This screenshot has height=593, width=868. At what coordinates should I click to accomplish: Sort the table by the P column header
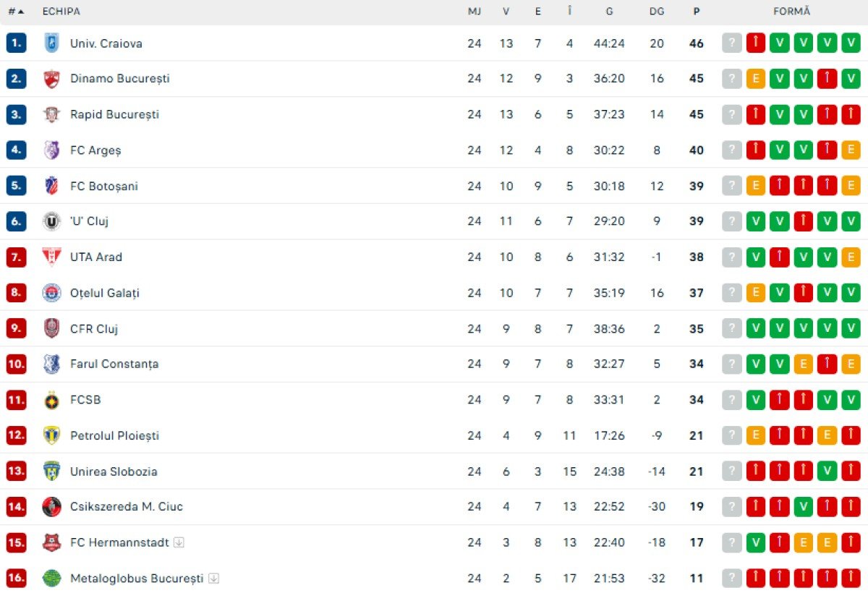coord(696,11)
